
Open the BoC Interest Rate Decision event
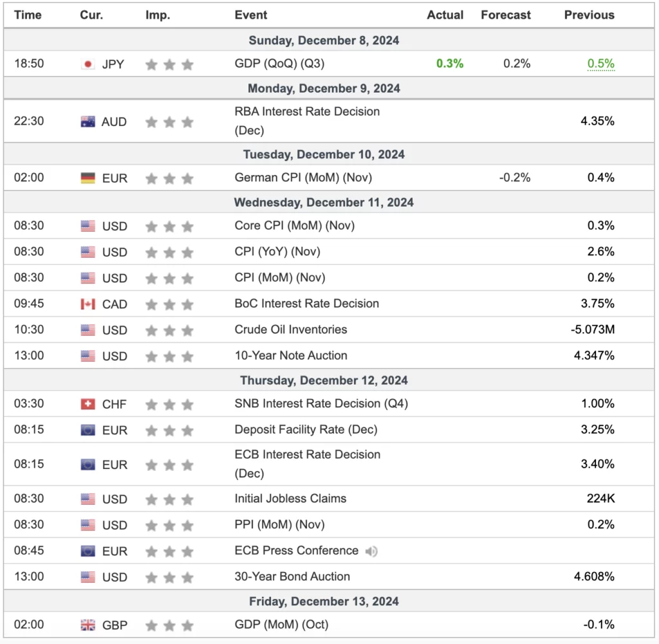pyautogui.click(x=307, y=303)
